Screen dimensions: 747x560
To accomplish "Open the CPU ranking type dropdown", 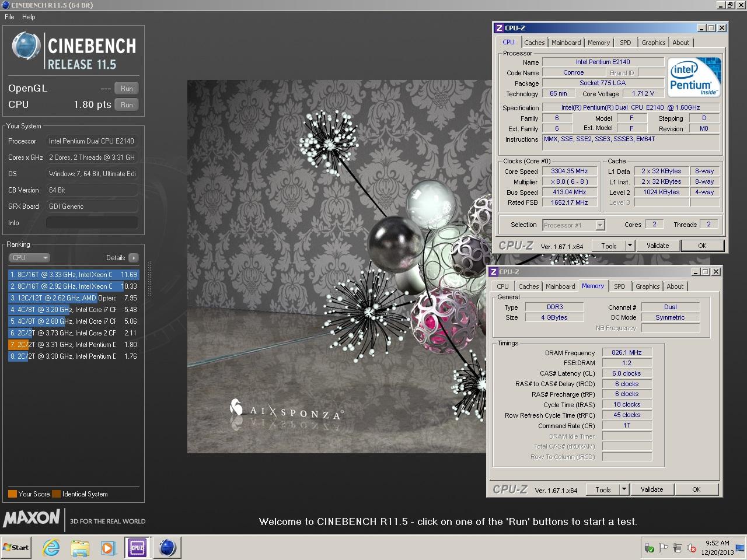I will pos(29,258).
